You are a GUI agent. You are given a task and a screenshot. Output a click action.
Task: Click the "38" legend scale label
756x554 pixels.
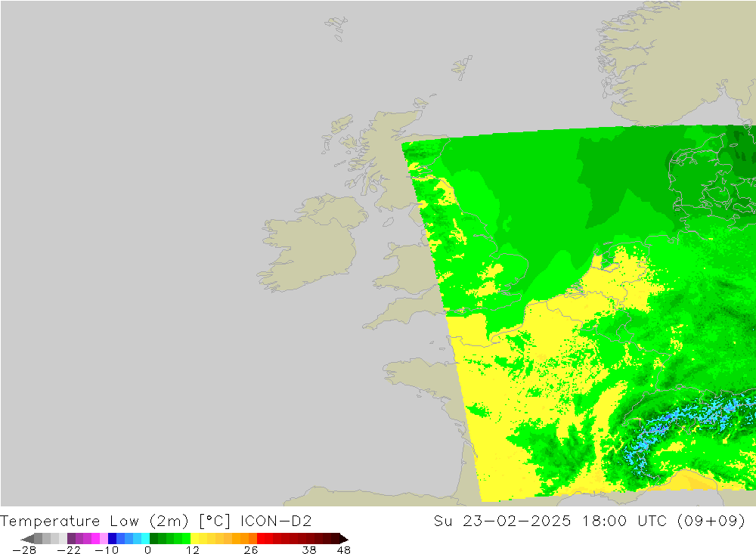309,550
